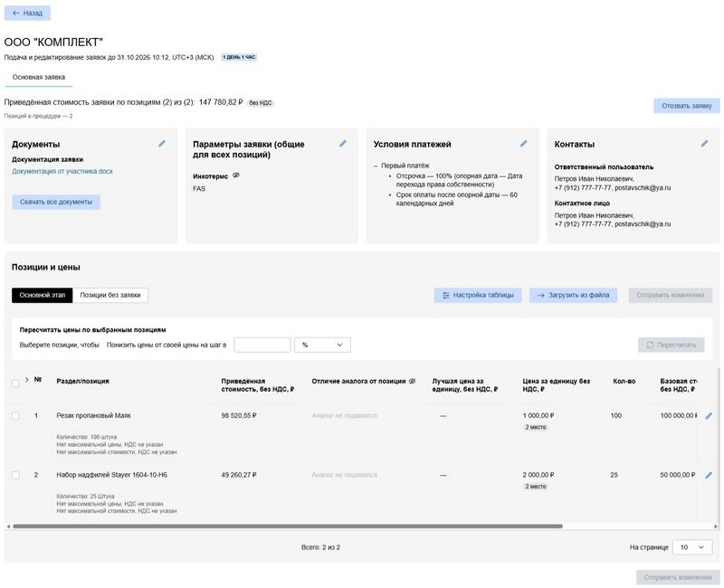Viewport: 724px width, 588px height.
Task: Click the price step input field
Action: pos(262,345)
